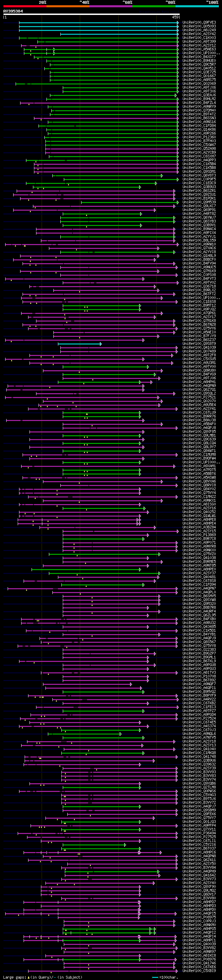Select hit label UniRef100_Q3E725
Viewport: 222px width, 980px height.
[199, 72]
